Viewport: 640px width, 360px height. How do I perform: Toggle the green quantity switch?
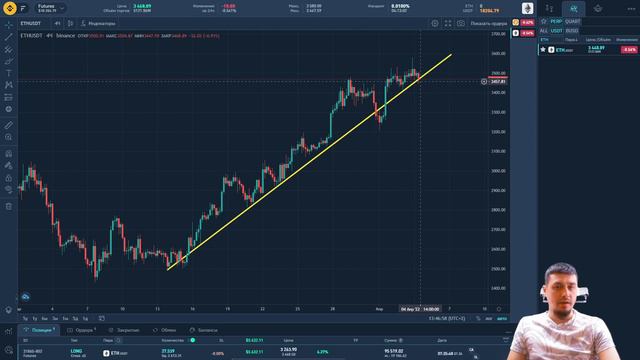[x=193, y=340]
